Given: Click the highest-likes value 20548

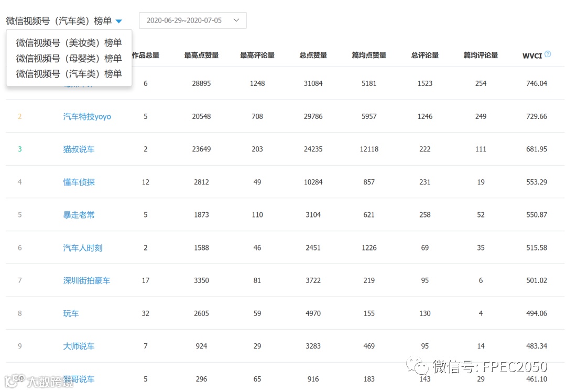Looking at the screenshot, I should [x=201, y=116].
